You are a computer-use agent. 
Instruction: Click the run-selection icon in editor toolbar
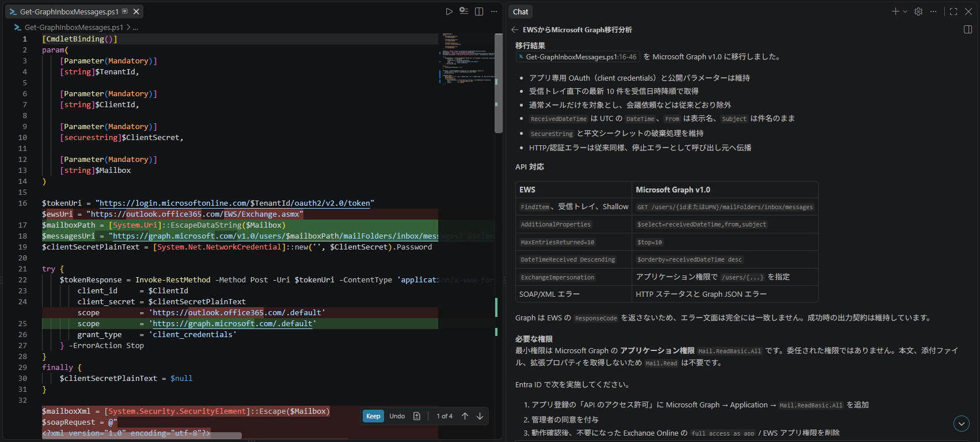tap(464, 12)
